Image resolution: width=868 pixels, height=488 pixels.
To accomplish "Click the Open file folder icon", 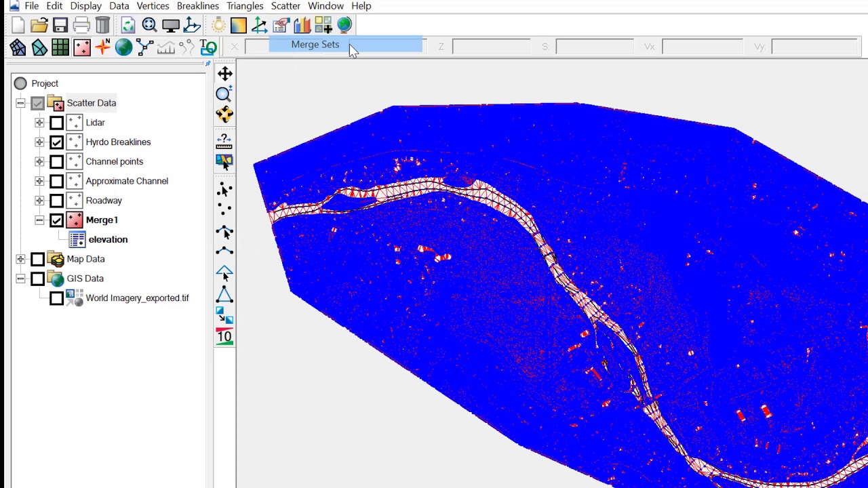I will point(39,26).
